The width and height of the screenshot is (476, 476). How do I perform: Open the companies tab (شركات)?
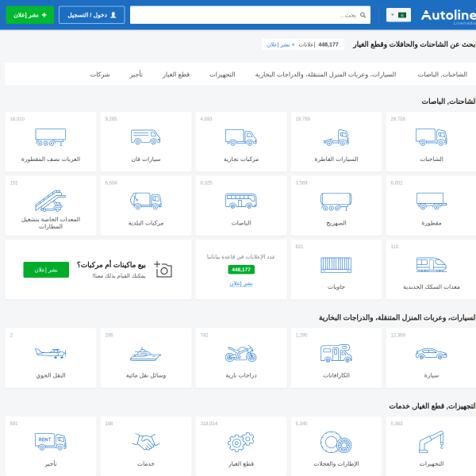[100, 75]
